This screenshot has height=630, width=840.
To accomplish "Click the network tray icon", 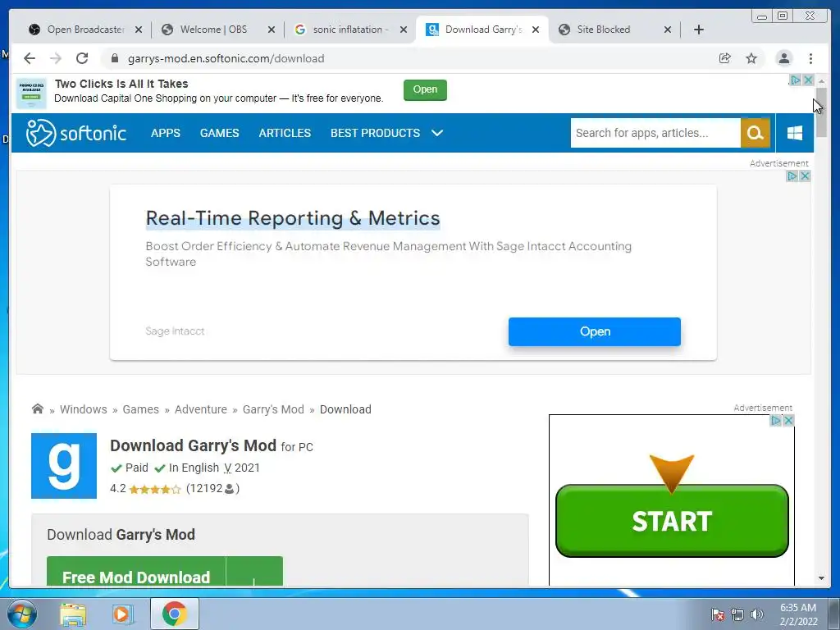I will (737, 614).
